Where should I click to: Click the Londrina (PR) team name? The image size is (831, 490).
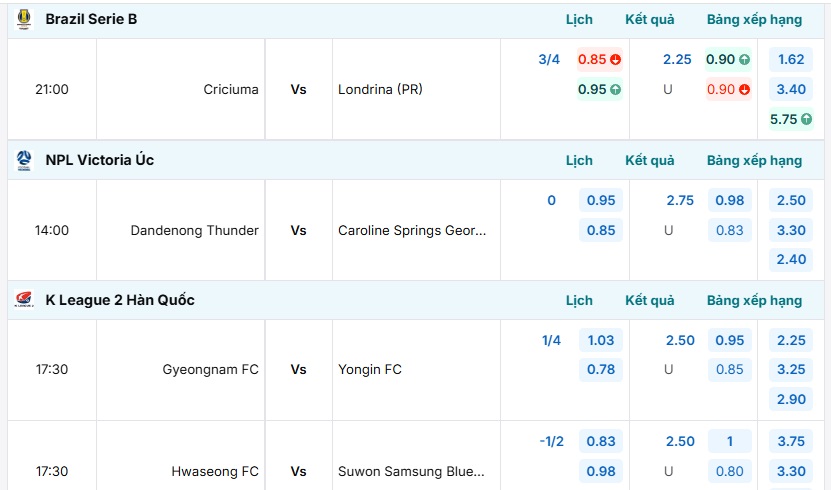pos(380,90)
